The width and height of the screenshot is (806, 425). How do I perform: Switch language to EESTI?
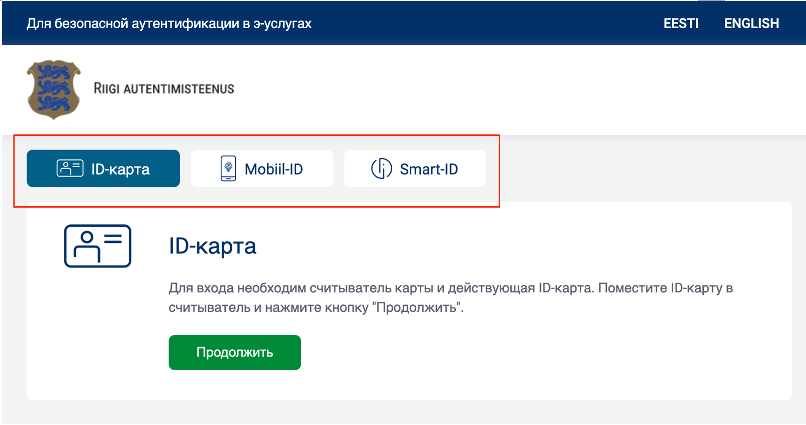coord(681,23)
